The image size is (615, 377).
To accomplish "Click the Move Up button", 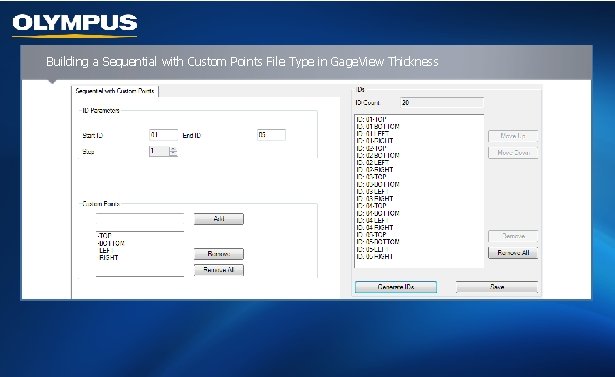I will 513,136.
